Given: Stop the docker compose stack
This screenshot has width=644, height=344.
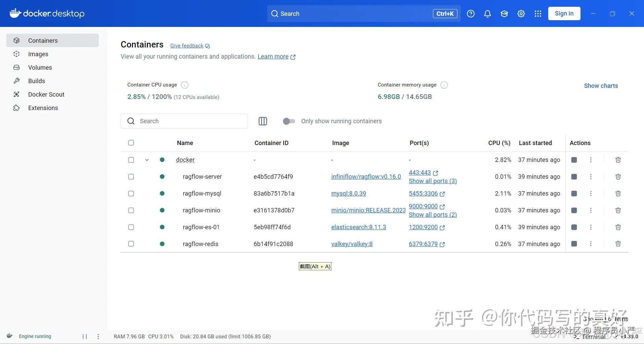Looking at the screenshot, I should [x=574, y=160].
